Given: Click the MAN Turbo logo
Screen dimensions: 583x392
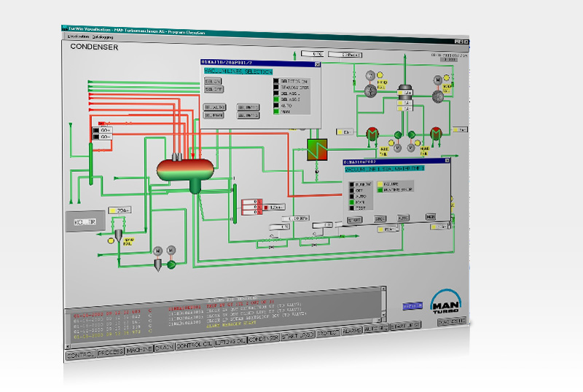Looking at the screenshot, I should (446, 302).
